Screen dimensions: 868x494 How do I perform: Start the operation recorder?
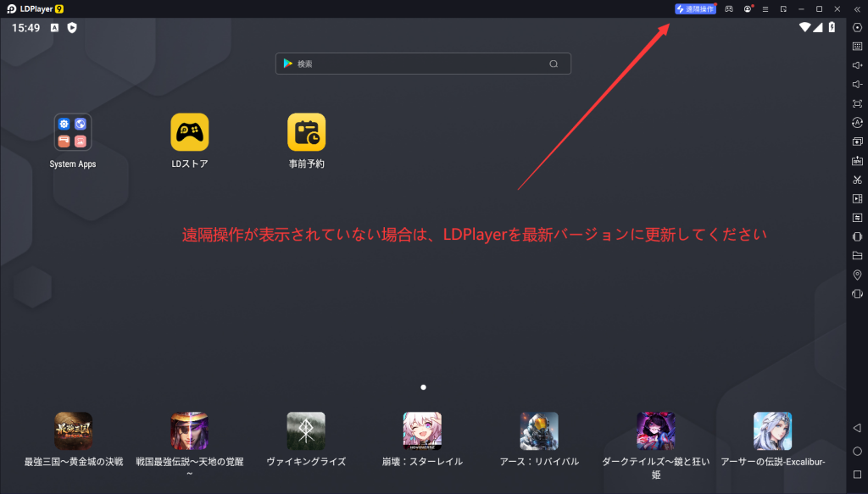tap(856, 217)
